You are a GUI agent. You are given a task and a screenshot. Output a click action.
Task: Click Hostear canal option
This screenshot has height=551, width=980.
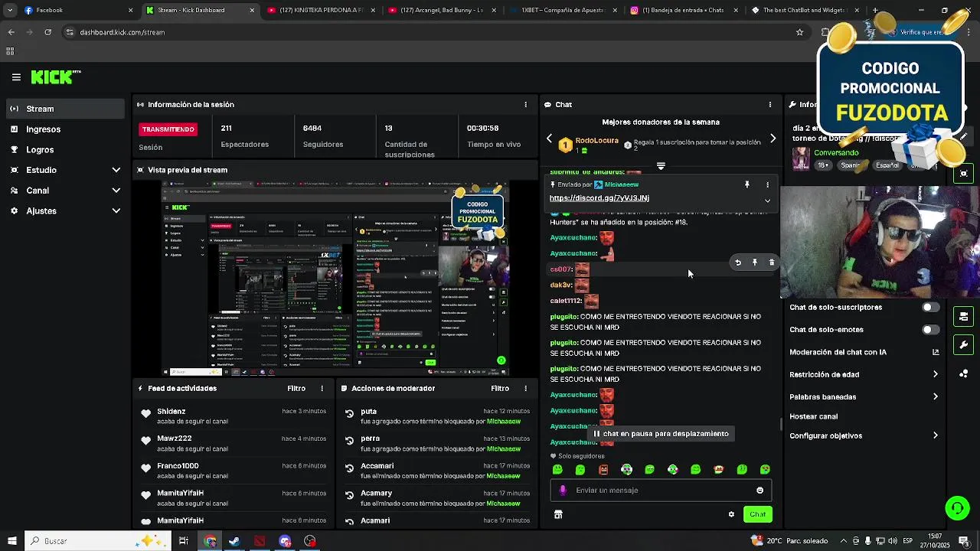click(x=813, y=417)
